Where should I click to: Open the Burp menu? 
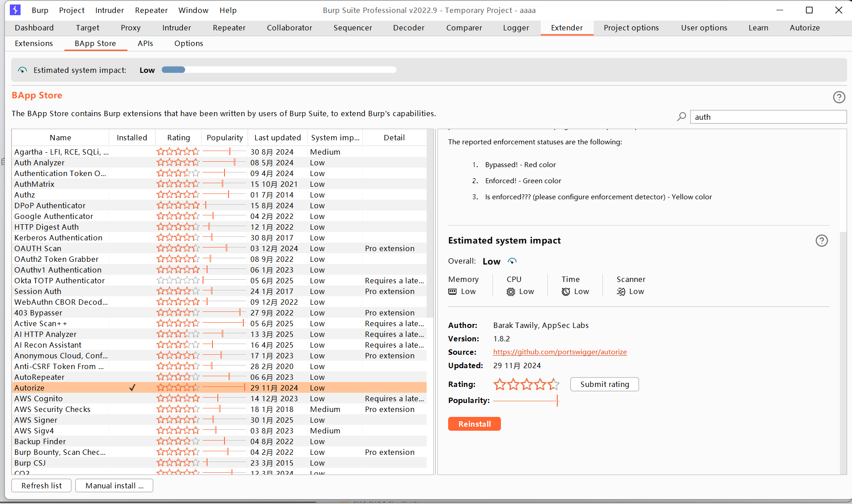[40, 10]
